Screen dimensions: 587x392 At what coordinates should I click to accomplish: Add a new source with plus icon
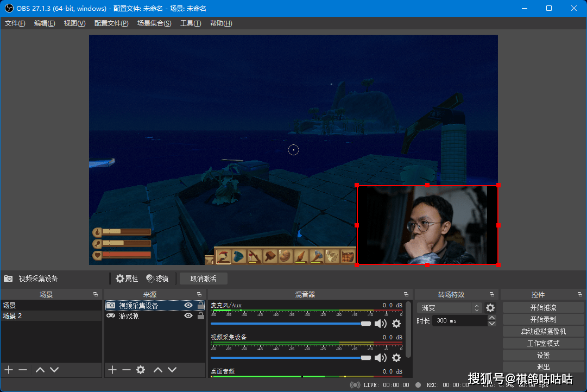coord(112,370)
